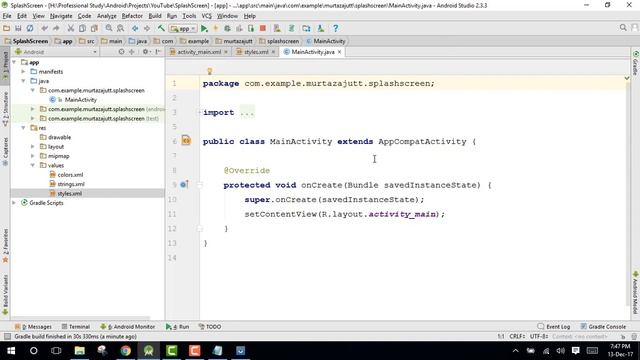The height and width of the screenshot is (360, 640).
Task: Toggle the Structure tool window side tab
Action: pyautogui.click(x=5, y=108)
